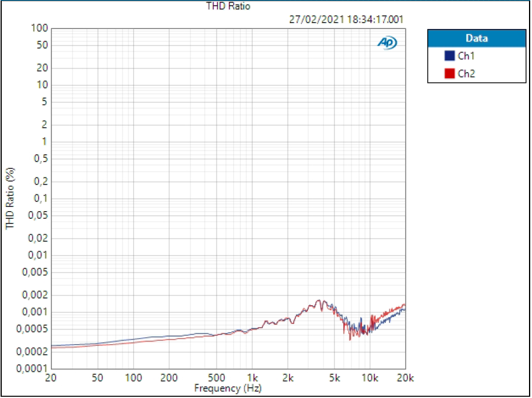
Task: Select the Ch1 legend label
Action: 466,56
